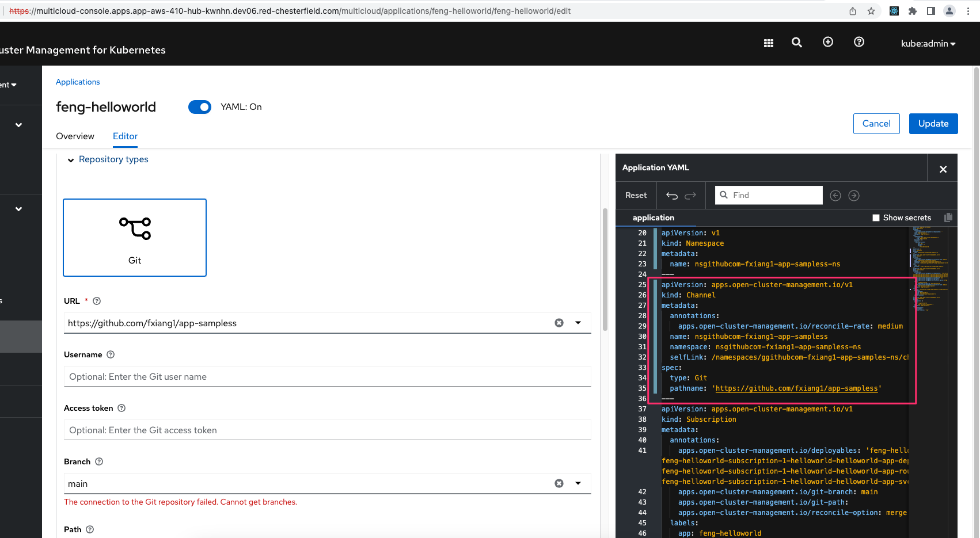980x538 pixels.
Task: Undo the last YAML edit
Action: click(x=671, y=196)
